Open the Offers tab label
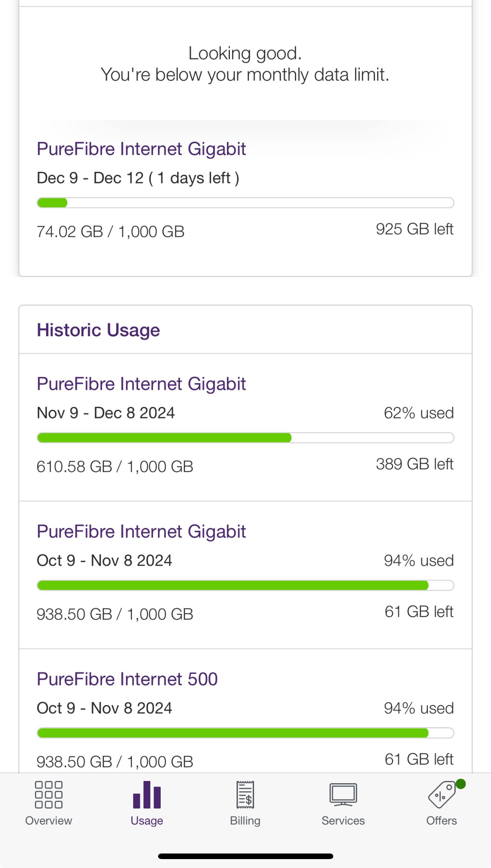The width and height of the screenshot is (491, 868). tap(441, 820)
